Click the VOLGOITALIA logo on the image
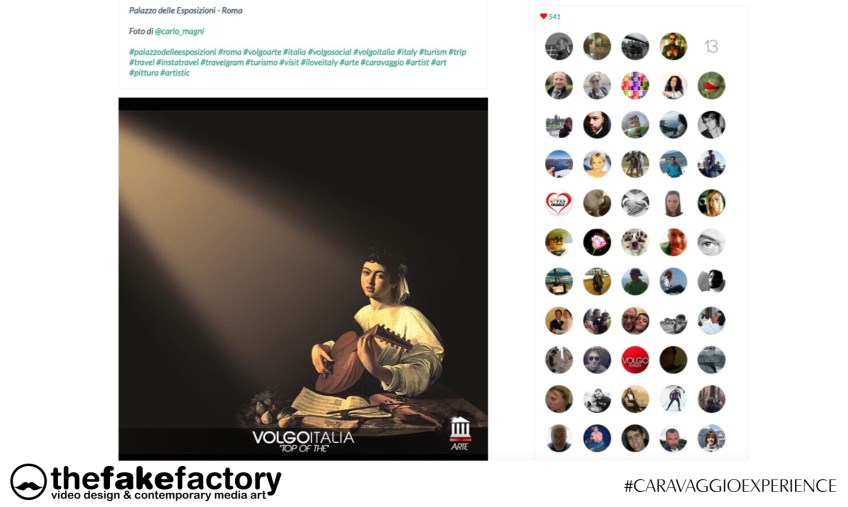 303,440
